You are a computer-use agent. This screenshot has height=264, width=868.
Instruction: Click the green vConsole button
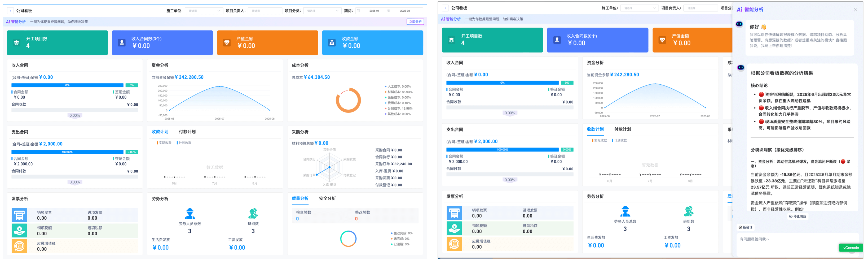pyautogui.click(x=851, y=248)
